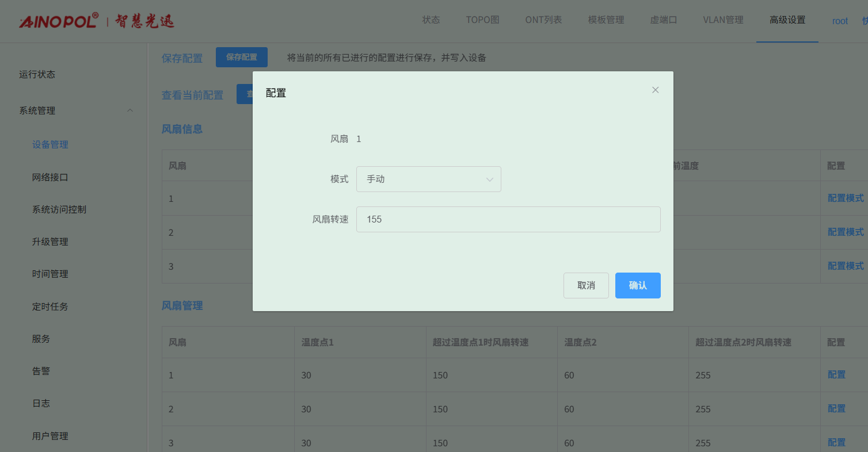Open the 模式 dropdown showing 手动

point(428,179)
